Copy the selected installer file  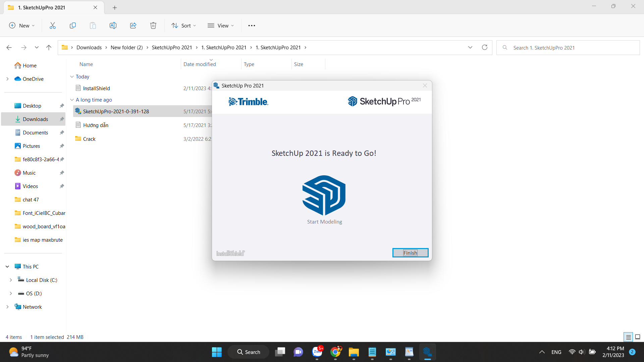pos(73,25)
